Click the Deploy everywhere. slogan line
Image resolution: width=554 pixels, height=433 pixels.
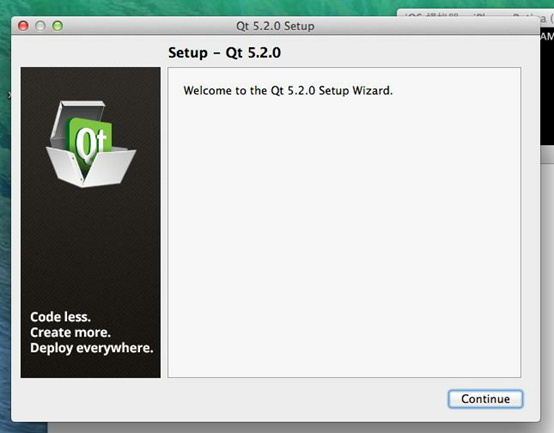click(92, 348)
